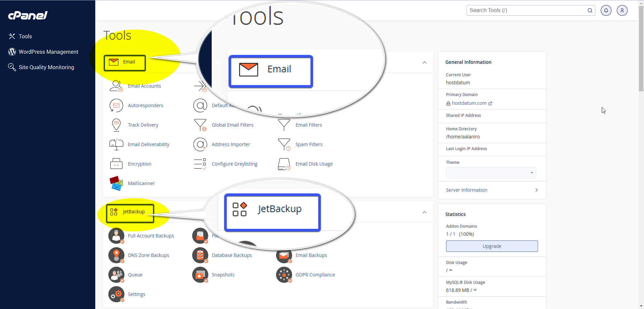Image resolution: width=644 pixels, height=309 pixels.
Task: Click the Encryption icon
Action: [x=116, y=164]
